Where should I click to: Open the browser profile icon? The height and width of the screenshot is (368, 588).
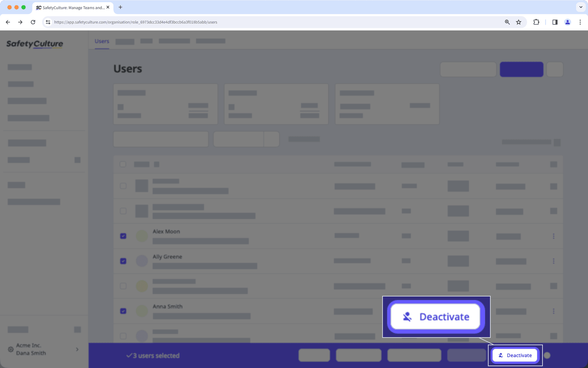pyautogui.click(x=567, y=22)
